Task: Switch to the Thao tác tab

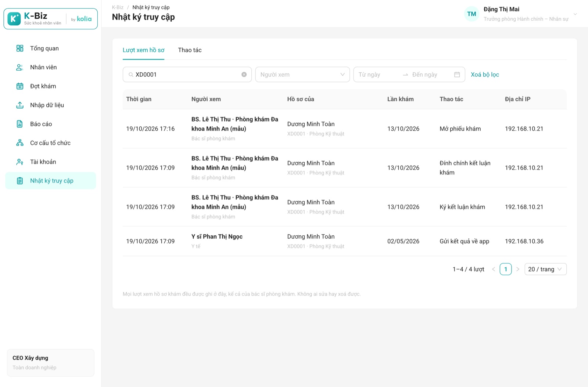Action: [x=190, y=50]
